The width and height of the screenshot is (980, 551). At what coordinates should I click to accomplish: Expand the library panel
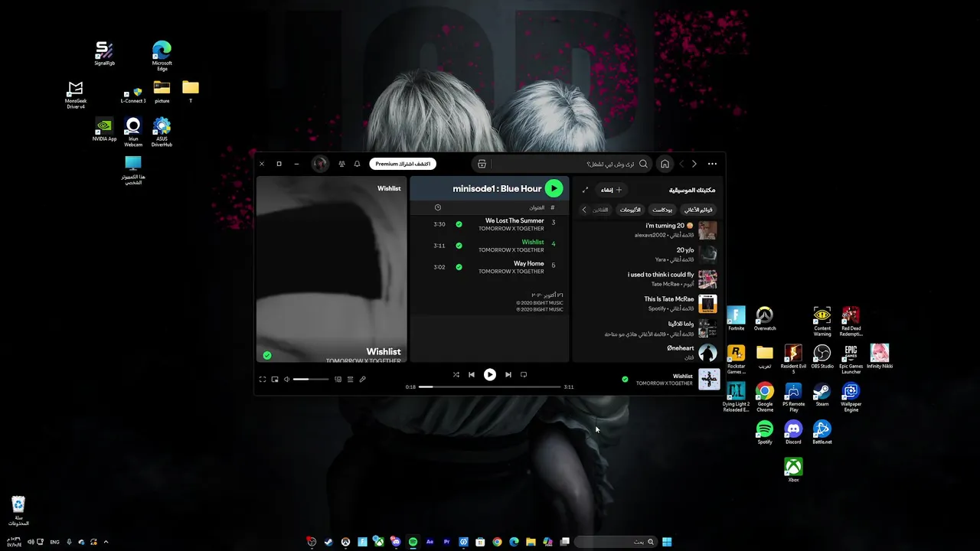click(x=586, y=190)
